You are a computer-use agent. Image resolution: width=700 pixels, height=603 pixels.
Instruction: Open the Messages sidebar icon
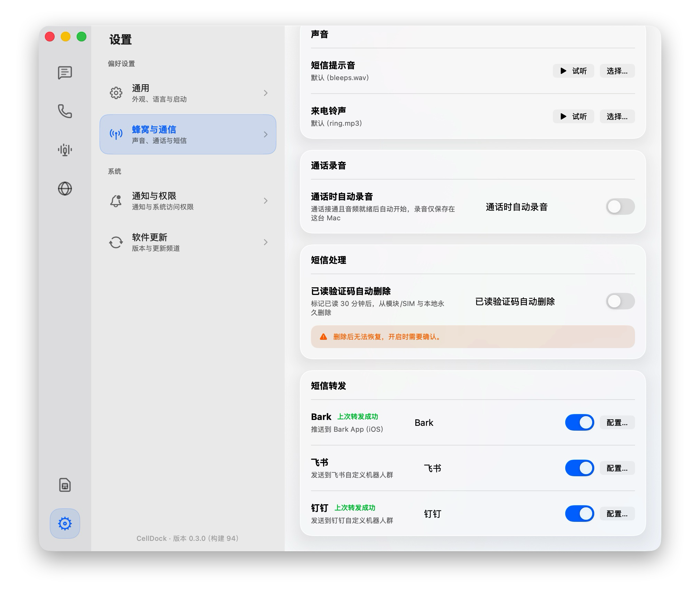(65, 73)
